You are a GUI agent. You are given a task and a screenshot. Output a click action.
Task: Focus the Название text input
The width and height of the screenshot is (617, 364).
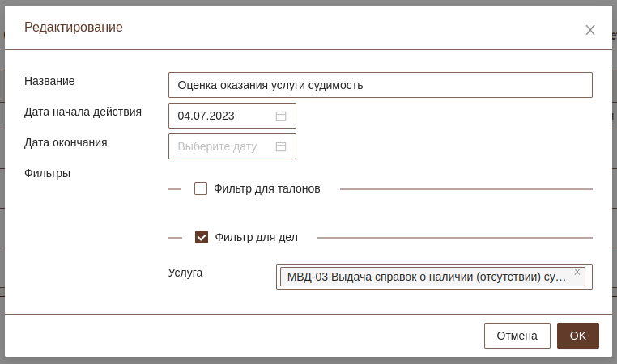(x=380, y=85)
